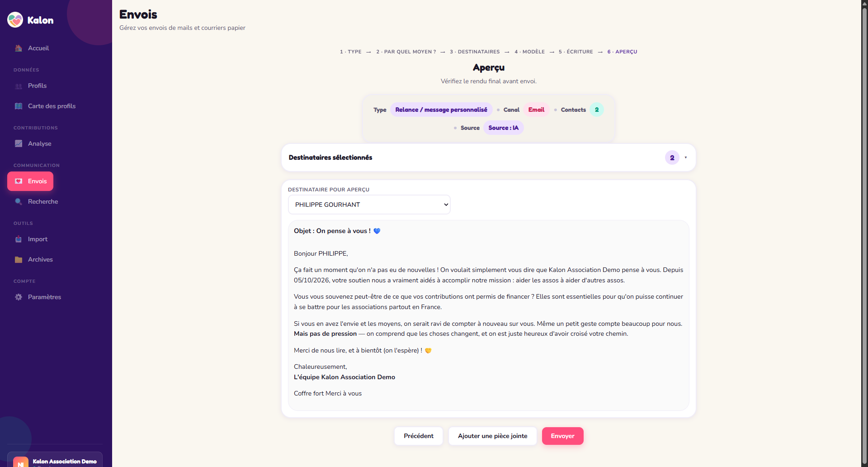Click the Kalon heart logo icon
Screen dimensions: 868x467
[x=15, y=20]
